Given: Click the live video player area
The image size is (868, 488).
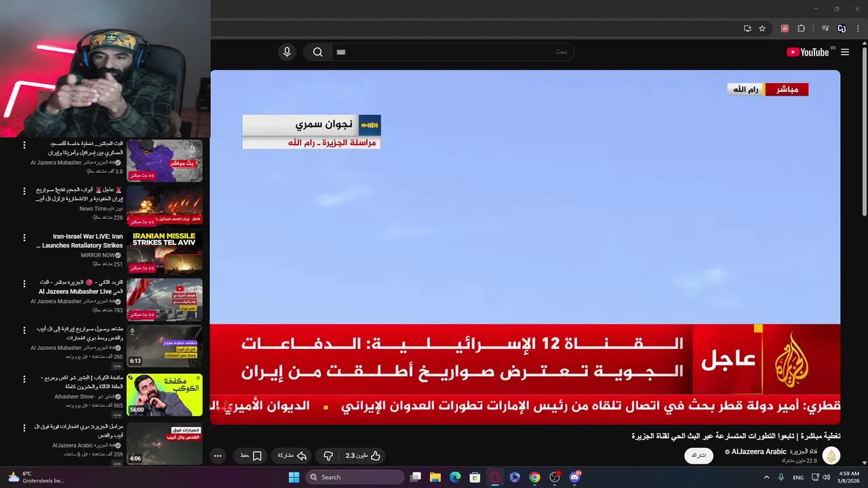Looking at the screenshot, I should pyautogui.click(x=525, y=247).
